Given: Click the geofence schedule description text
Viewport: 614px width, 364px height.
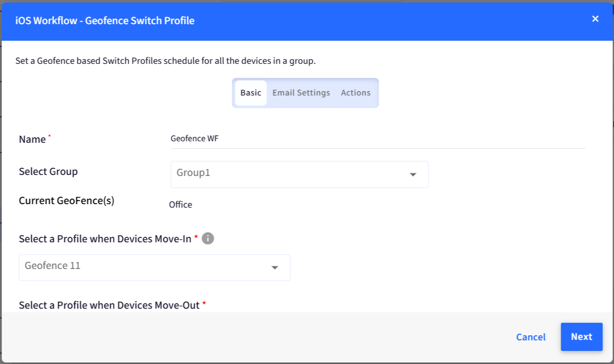Looking at the screenshot, I should (165, 61).
